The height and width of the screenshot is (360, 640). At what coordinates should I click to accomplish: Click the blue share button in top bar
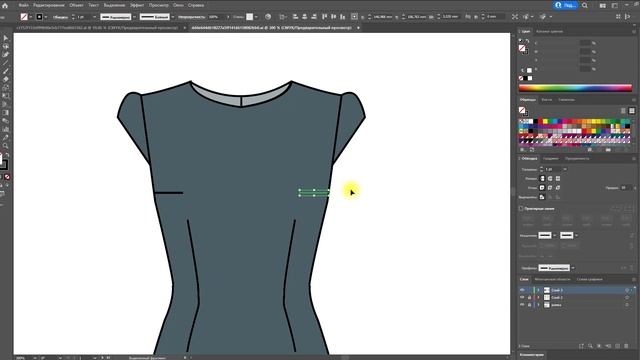coord(566,5)
